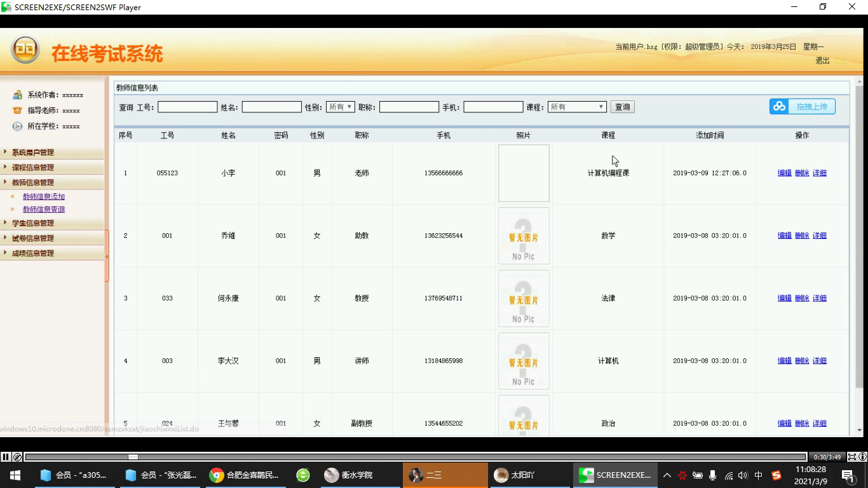Click the phone number 13623256544

(x=444, y=236)
